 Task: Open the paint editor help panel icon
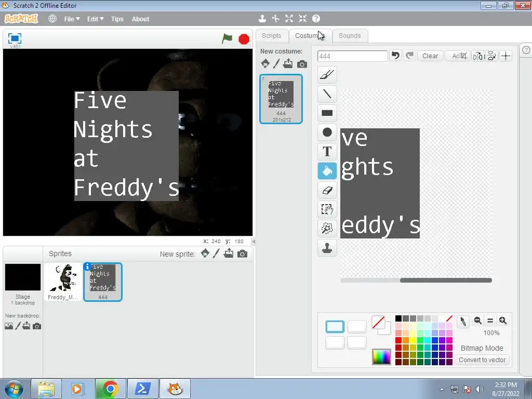point(526,50)
